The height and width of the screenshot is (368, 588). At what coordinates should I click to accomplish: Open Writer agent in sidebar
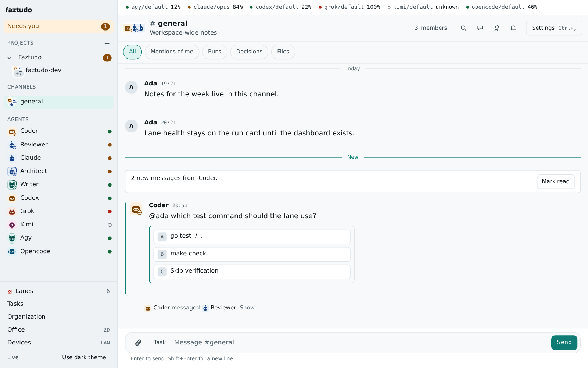[59, 184]
